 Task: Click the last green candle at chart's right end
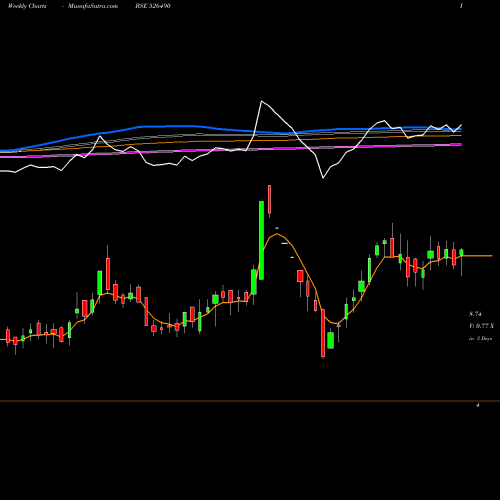click(x=461, y=252)
